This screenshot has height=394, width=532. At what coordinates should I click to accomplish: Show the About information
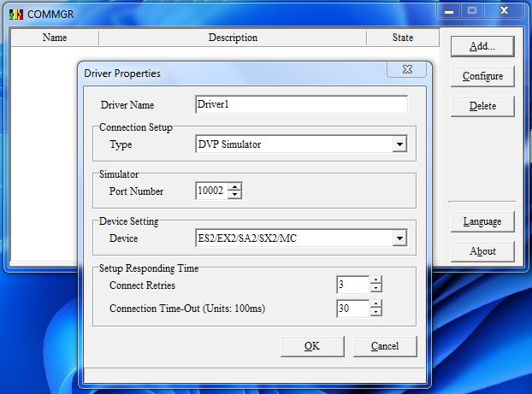[482, 251]
